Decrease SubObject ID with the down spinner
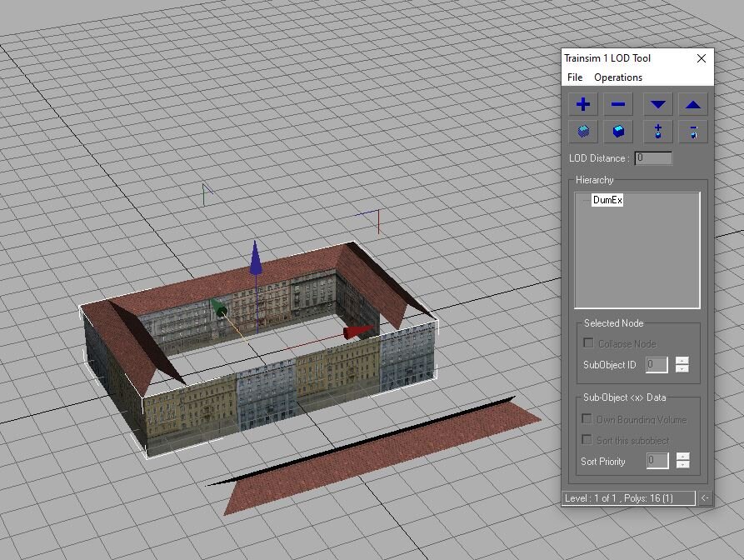 [x=682, y=368]
